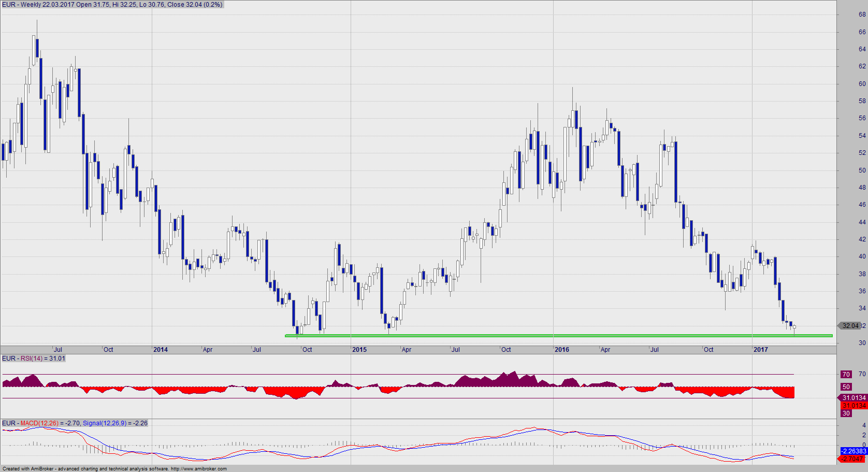The width and height of the screenshot is (868, 472).
Task: Click the 32.04 current price label
Action: 850,326
